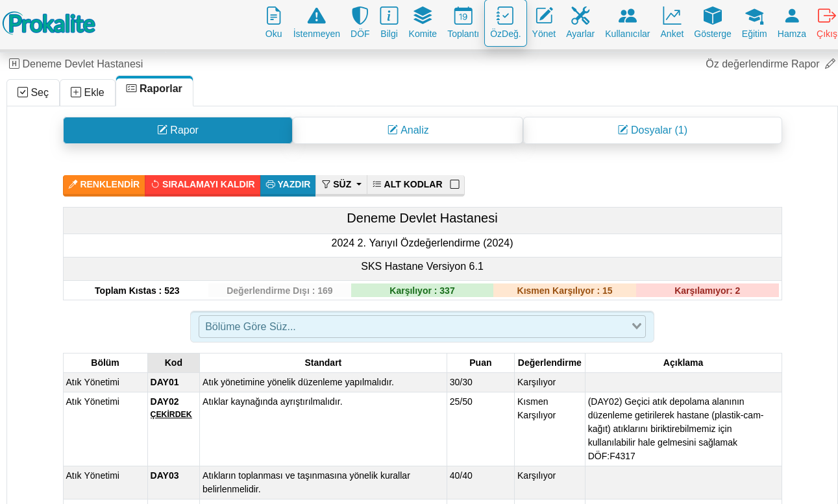Click 2024 2. Yarıyıl Özdeğerlendirme (2024) title

tap(423, 243)
